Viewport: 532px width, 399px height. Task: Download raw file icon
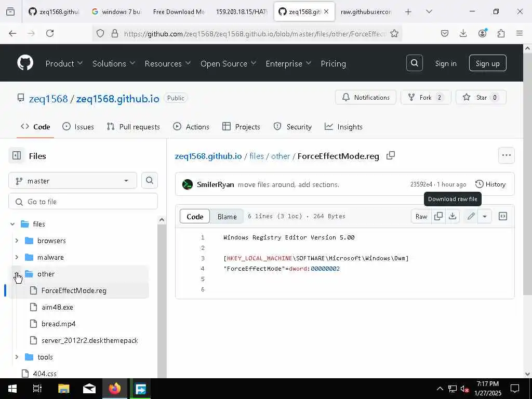click(453, 216)
